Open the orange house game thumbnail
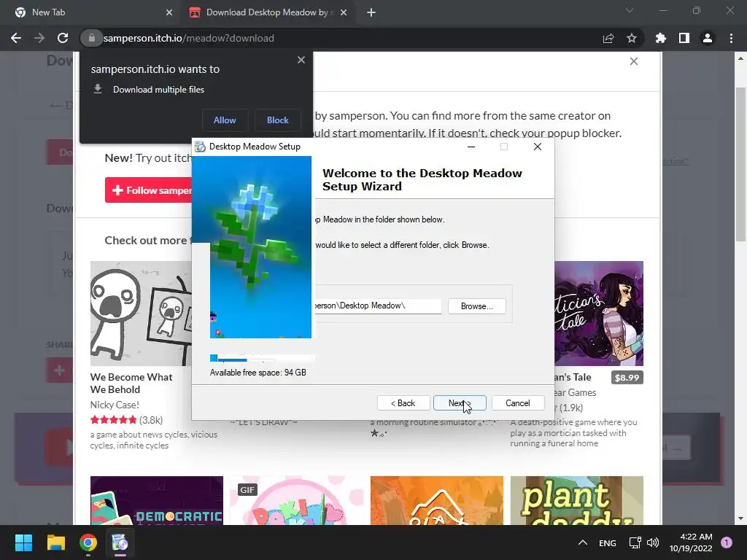 [x=437, y=500]
